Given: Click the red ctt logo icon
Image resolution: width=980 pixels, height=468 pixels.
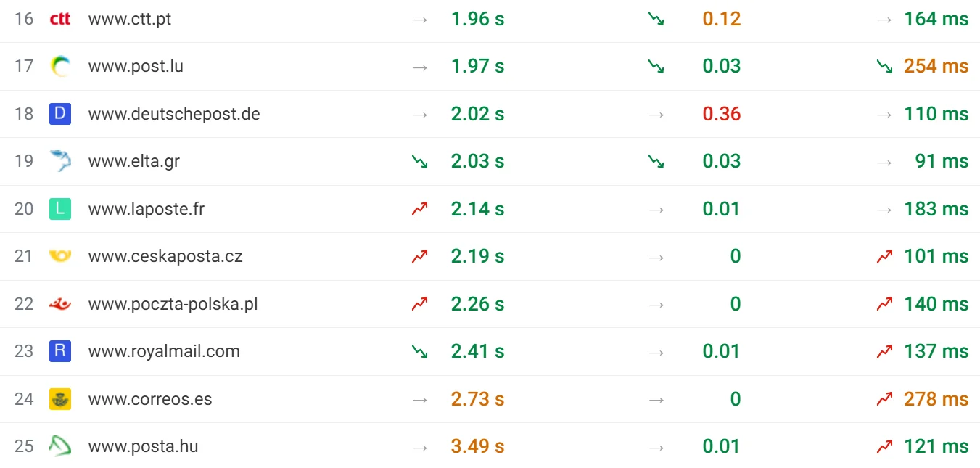Looking at the screenshot, I should (60, 19).
